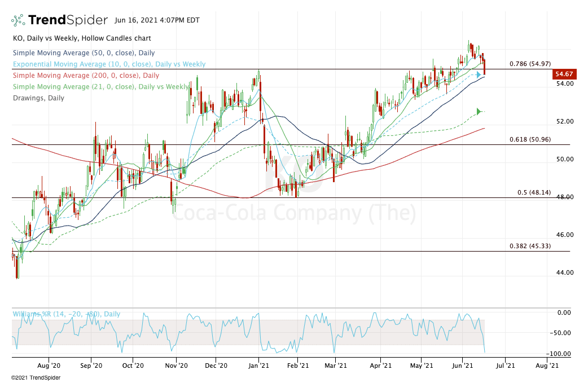Select the 0.618 (50.96) Fibonacci level label
Image resolution: width=588 pixels, height=383 pixels.
530,139
